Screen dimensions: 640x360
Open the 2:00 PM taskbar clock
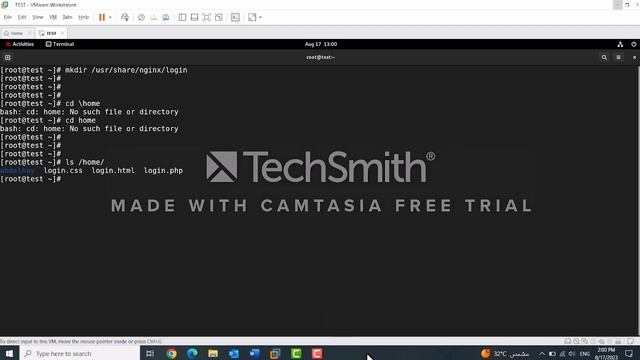pyautogui.click(x=607, y=353)
